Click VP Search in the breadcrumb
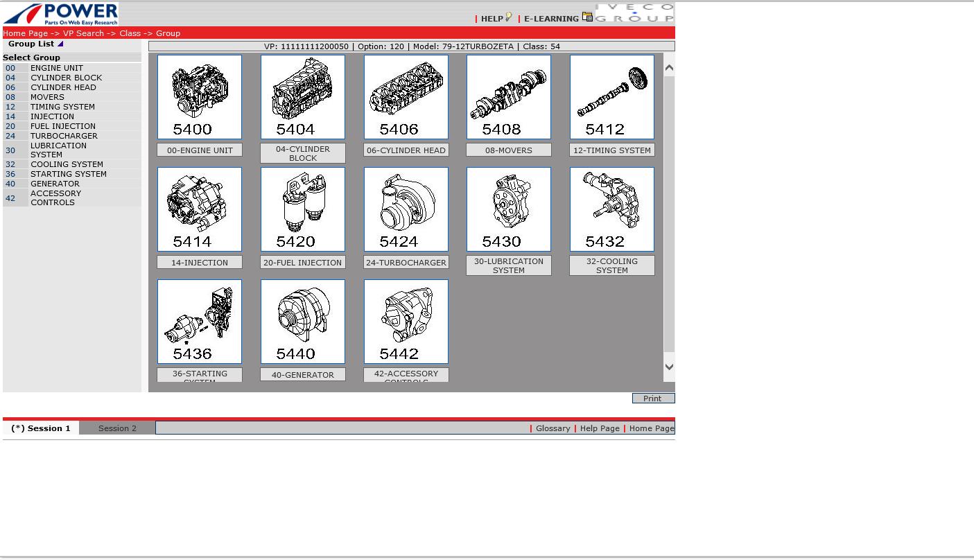 83,33
